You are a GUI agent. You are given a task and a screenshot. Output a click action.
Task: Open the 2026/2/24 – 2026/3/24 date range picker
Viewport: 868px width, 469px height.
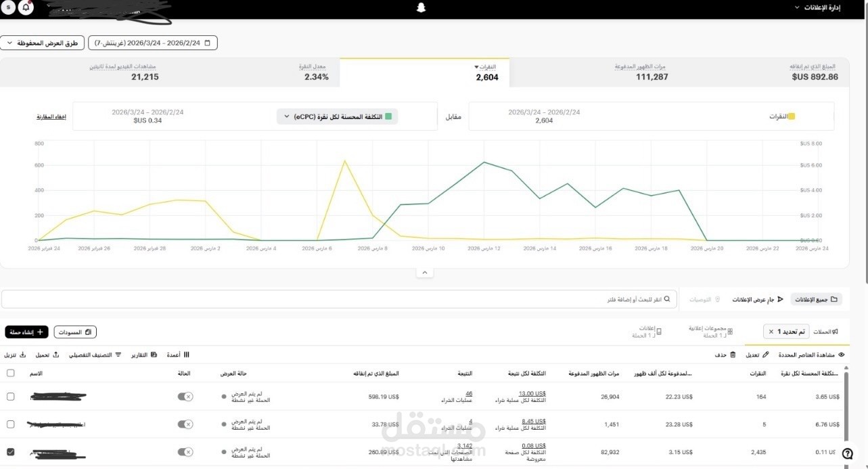(x=153, y=43)
